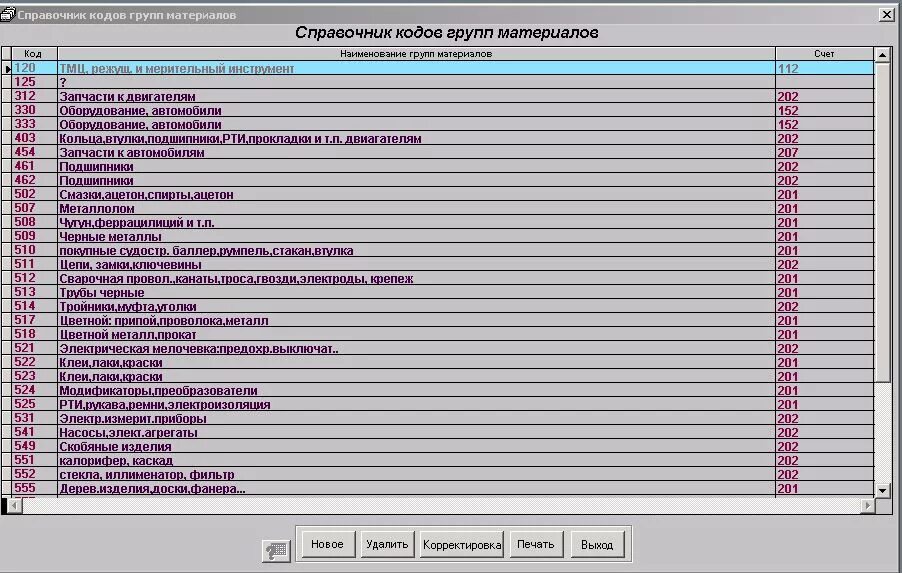
Task: Click the vertical scrollbar up arrow
Action: tap(882, 55)
